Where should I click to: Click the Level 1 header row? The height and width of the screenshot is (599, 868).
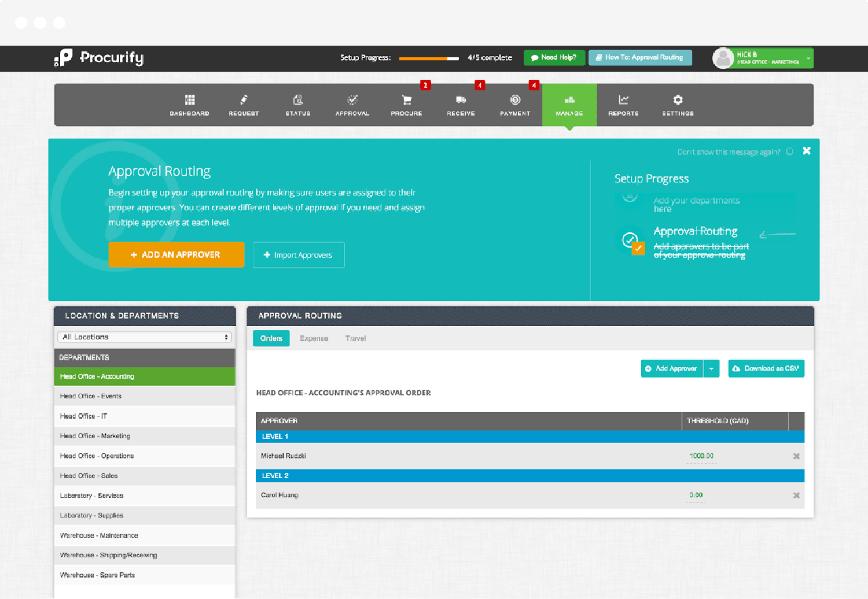point(530,437)
